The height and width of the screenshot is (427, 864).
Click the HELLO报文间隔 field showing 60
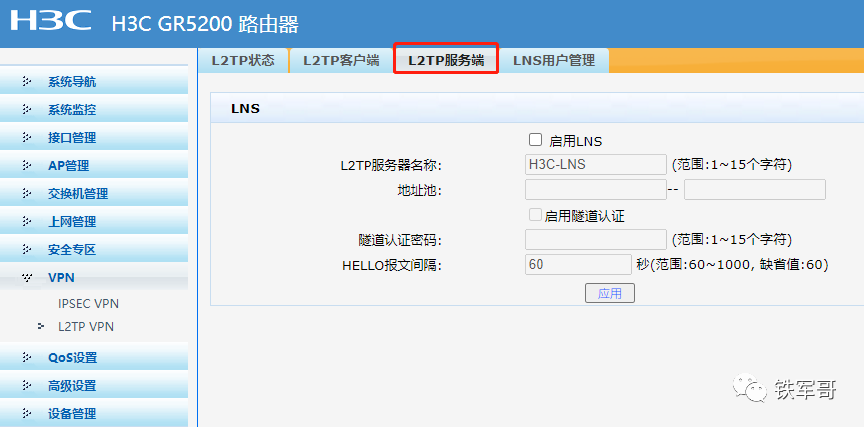578,264
